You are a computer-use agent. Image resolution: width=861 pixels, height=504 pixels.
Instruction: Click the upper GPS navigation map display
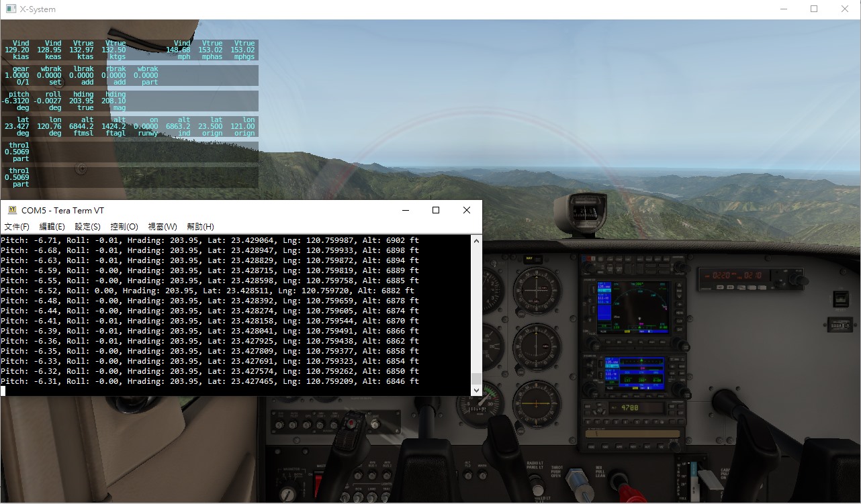[x=633, y=308]
